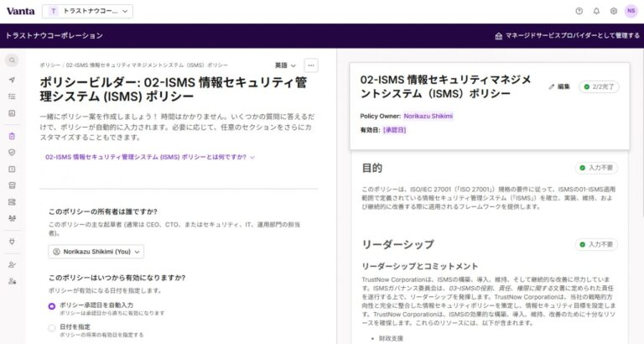This screenshot has width=644, height=344.
Task: Click 入力不要 badge next to 目的
Action: pyautogui.click(x=596, y=168)
